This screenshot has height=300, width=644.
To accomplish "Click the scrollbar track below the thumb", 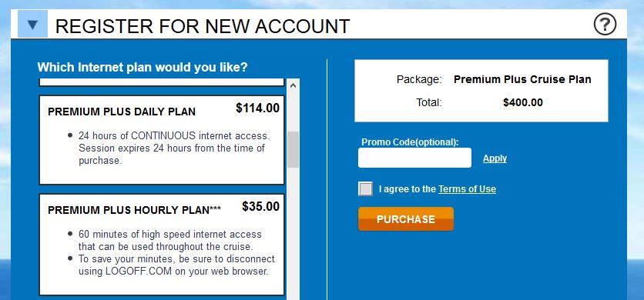I will tap(293, 234).
